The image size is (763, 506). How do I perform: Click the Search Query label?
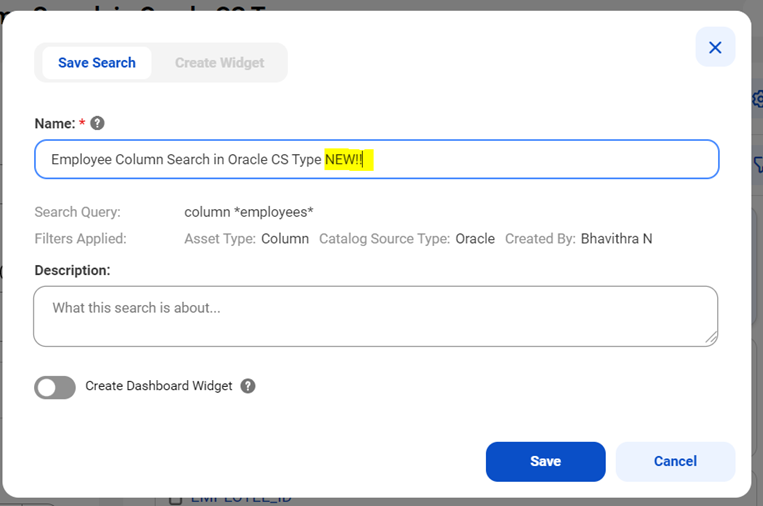77,212
